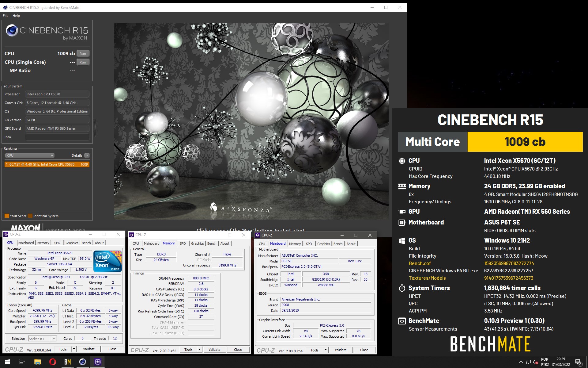Click the Identical System legend swatch
This screenshot has width=588, height=368.
pos(30,216)
